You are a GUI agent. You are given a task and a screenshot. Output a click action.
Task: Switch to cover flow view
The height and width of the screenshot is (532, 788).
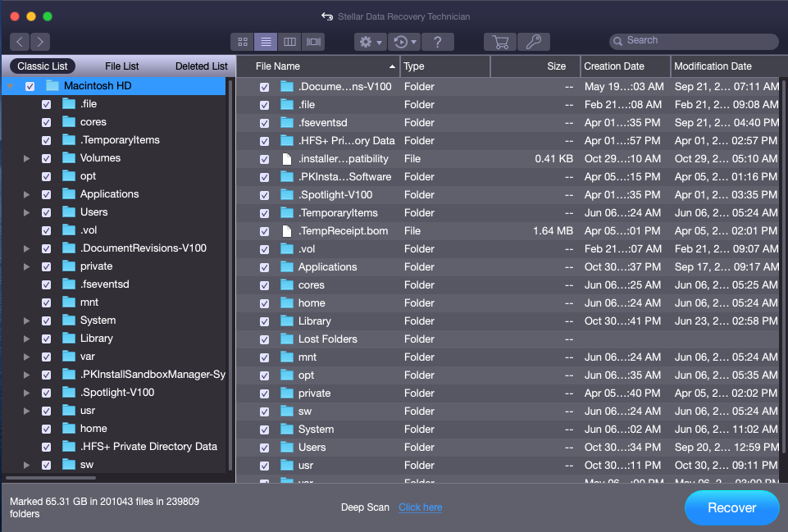(x=313, y=42)
